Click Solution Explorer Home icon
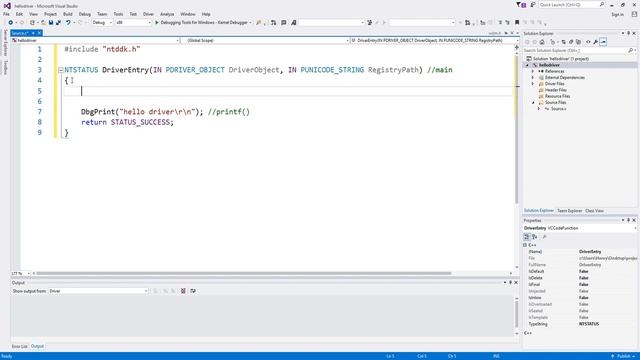This screenshot has height=360, width=640. (x=542, y=42)
